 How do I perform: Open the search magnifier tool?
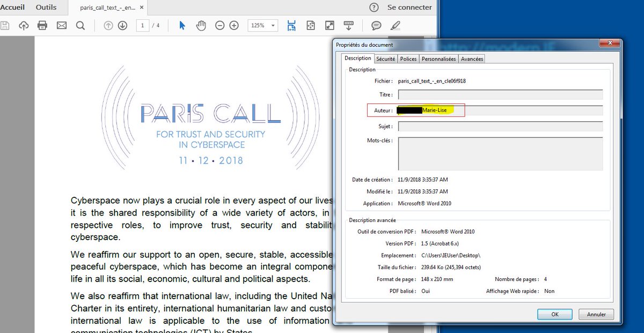click(x=80, y=25)
